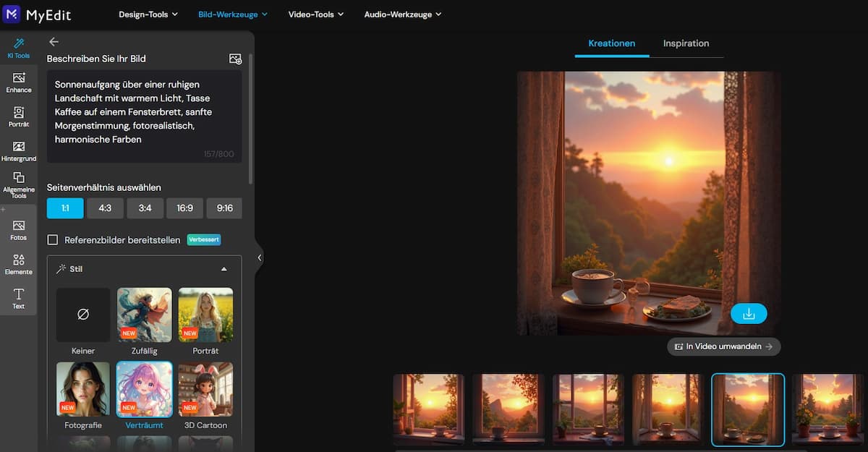
Task: Enable the Referenzbilder bereitstellen checkbox
Action: 53,239
